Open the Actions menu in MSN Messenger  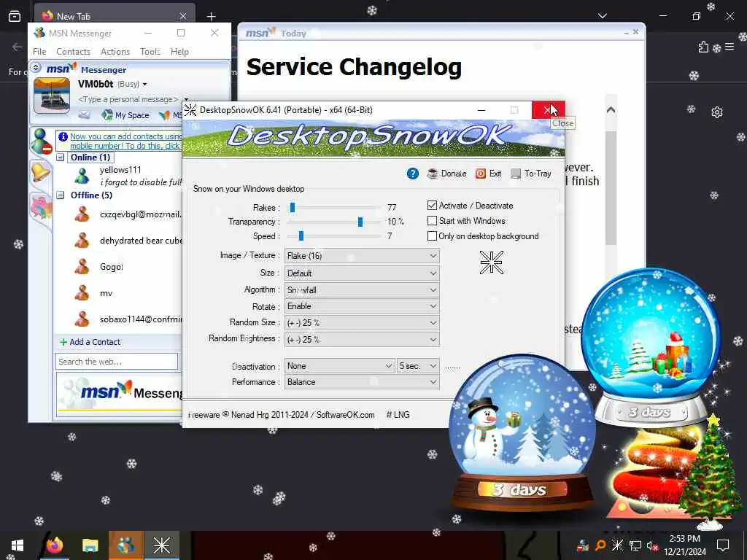click(115, 52)
